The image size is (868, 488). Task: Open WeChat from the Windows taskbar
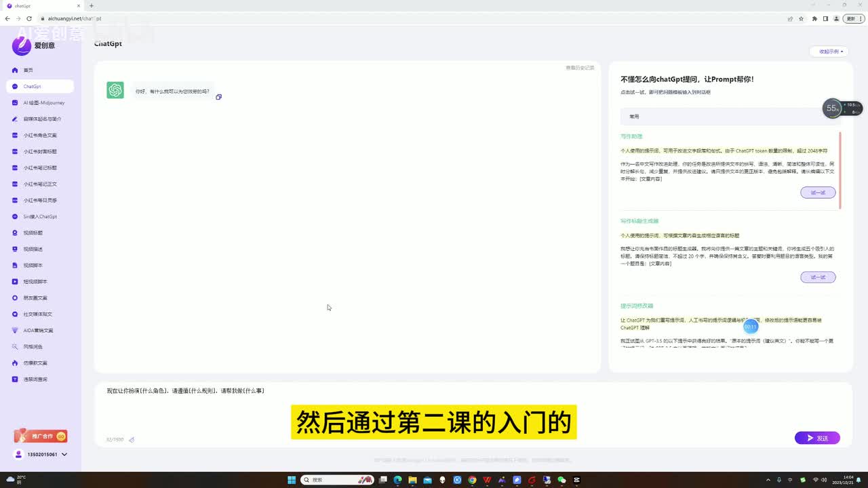pyautogui.click(x=561, y=480)
